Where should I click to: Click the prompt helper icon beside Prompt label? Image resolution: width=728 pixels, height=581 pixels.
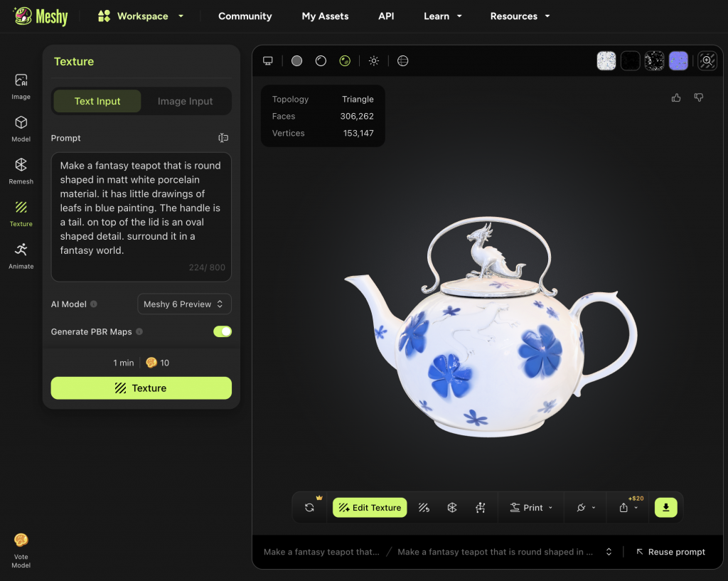click(223, 138)
